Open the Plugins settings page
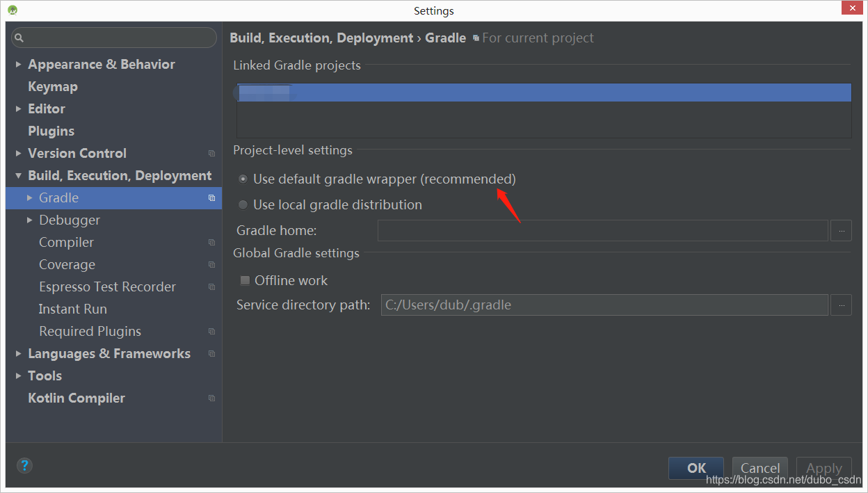The image size is (868, 493). click(51, 131)
